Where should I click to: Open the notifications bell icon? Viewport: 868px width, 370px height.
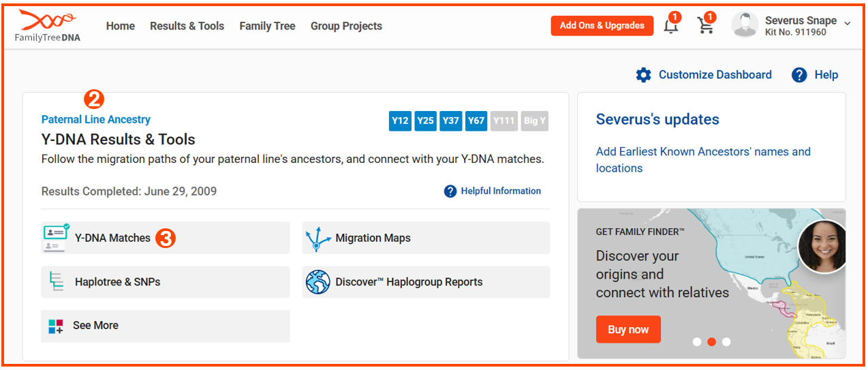click(671, 26)
